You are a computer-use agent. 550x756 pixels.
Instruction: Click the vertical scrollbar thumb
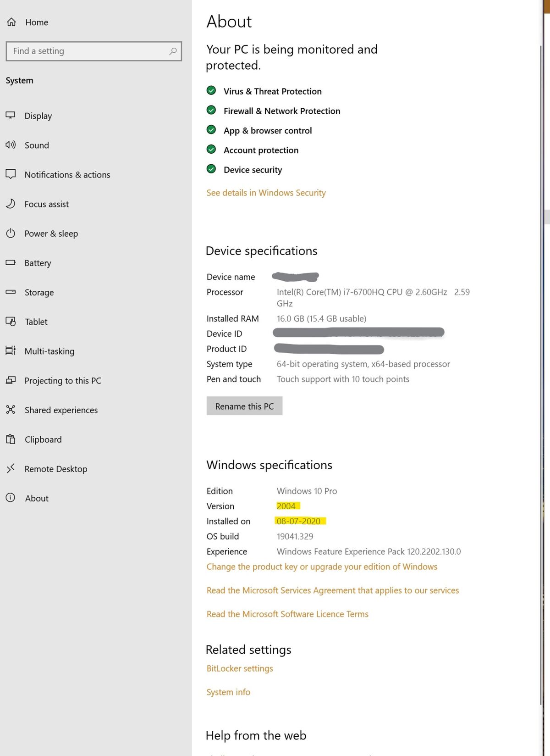click(541, 376)
